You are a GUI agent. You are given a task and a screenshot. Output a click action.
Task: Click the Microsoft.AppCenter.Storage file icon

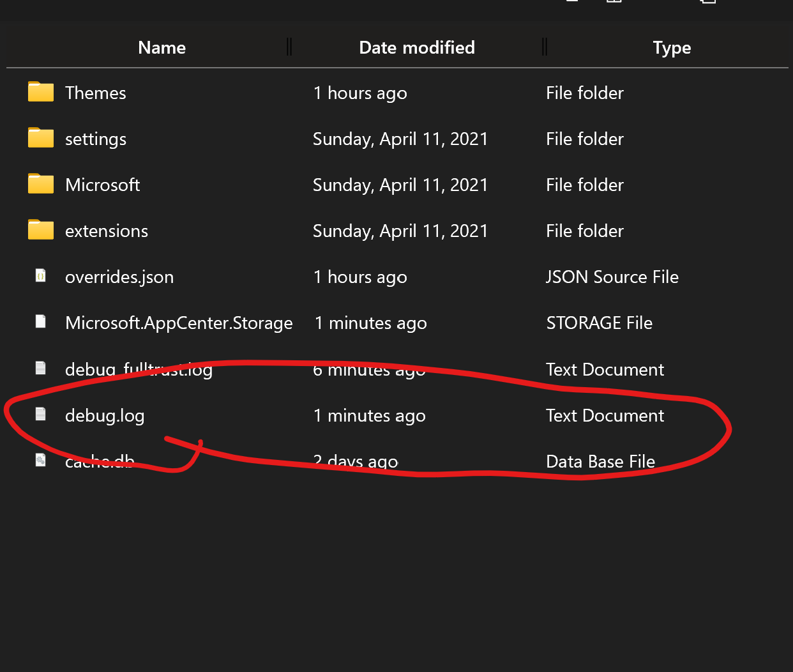40,322
